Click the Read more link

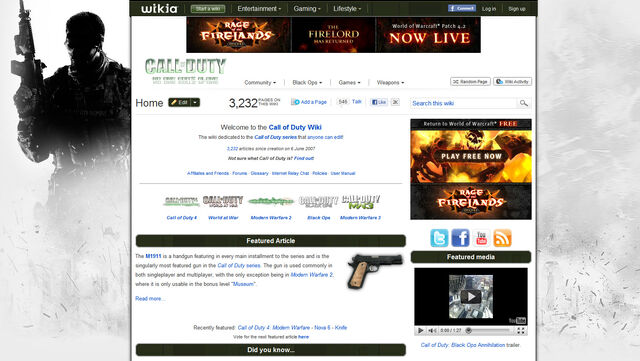[150, 299]
